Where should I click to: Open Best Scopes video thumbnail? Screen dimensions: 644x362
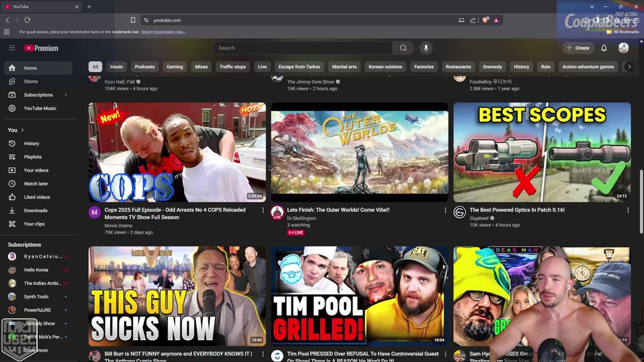tap(542, 152)
